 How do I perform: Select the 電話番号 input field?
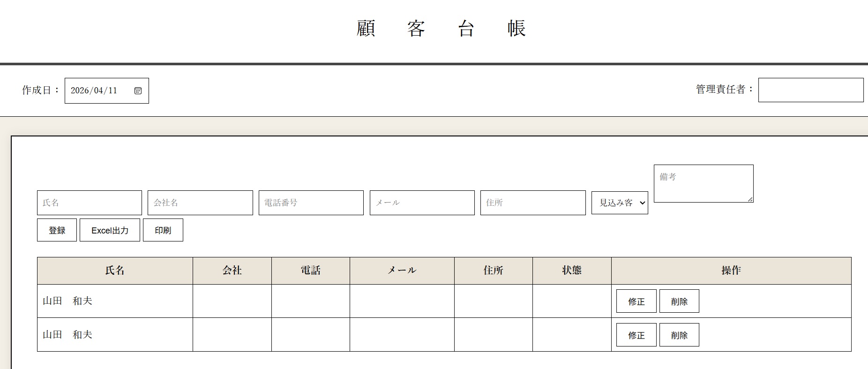tap(311, 203)
